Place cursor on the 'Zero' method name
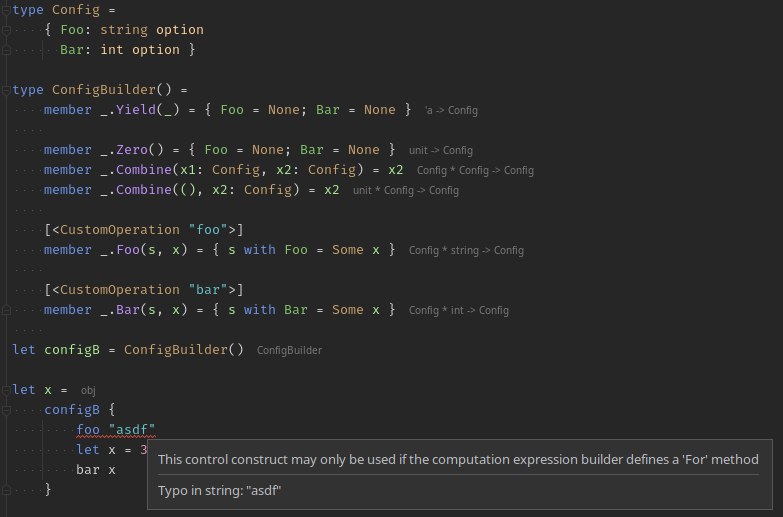The height and width of the screenshot is (517, 783). (x=132, y=150)
